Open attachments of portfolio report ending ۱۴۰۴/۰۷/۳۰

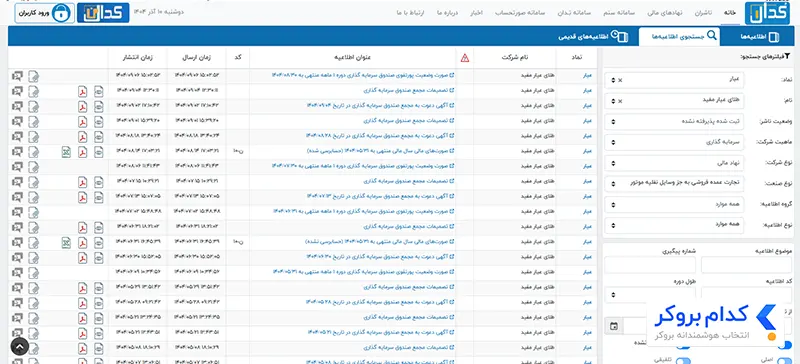(x=34, y=167)
